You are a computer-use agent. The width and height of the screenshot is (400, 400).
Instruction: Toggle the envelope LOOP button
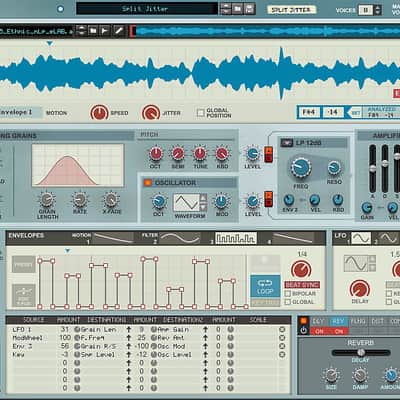265,286
